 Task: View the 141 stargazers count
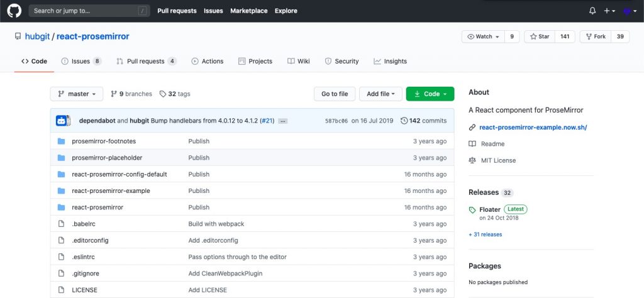565,36
